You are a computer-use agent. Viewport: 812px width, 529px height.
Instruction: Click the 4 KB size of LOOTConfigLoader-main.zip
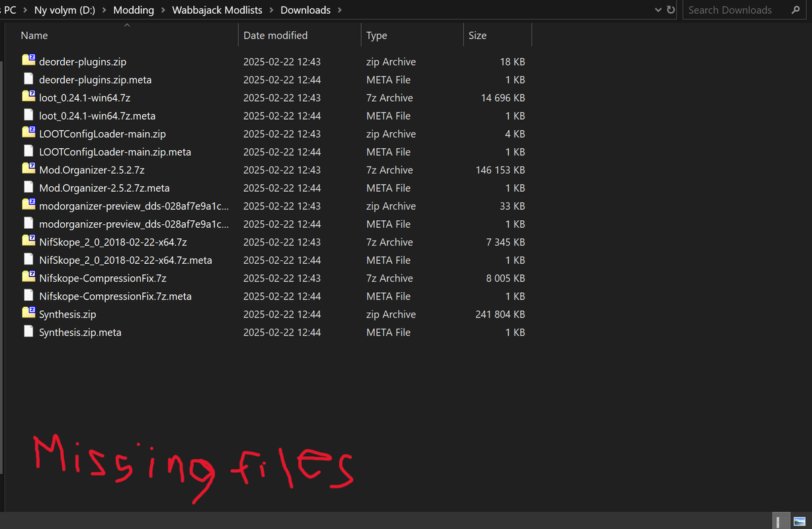coord(515,134)
